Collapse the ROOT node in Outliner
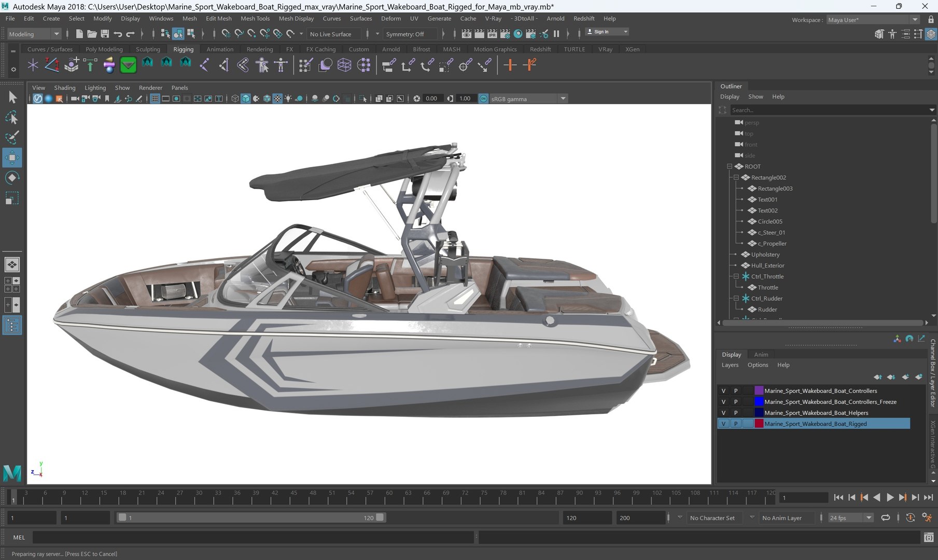Screen dimensions: 938x560 tap(729, 166)
